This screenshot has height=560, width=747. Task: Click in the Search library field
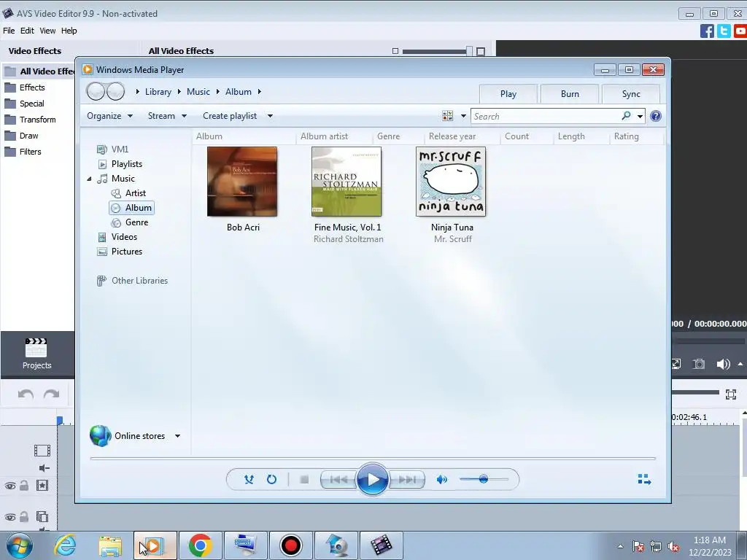point(546,116)
